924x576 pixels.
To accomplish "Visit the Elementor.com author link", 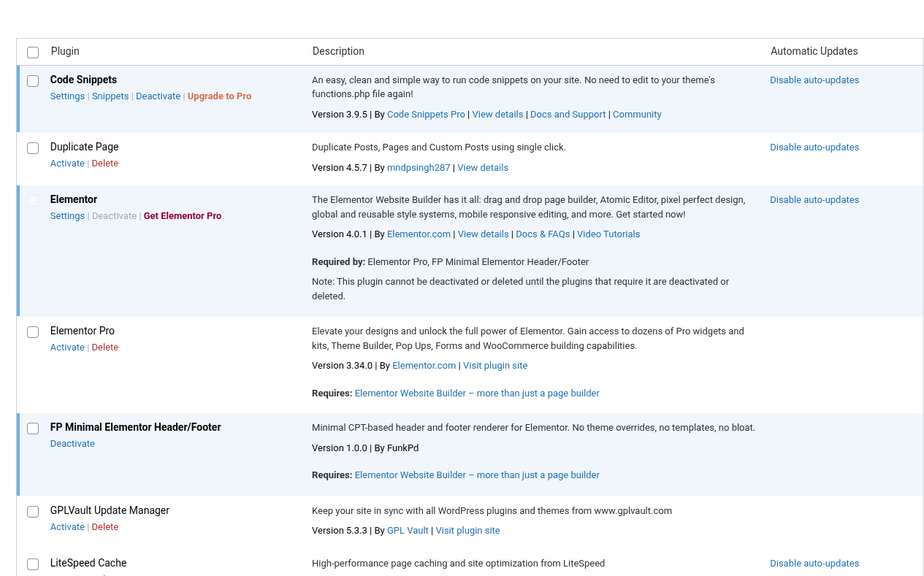I will click(x=419, y=234).
